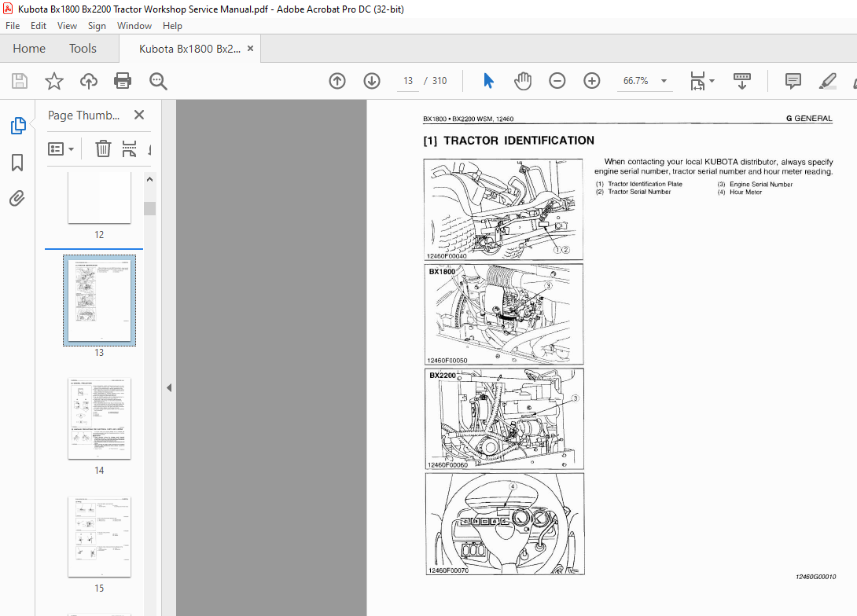Click the 'Engine Serial Number' legend text

pos(761,185)
